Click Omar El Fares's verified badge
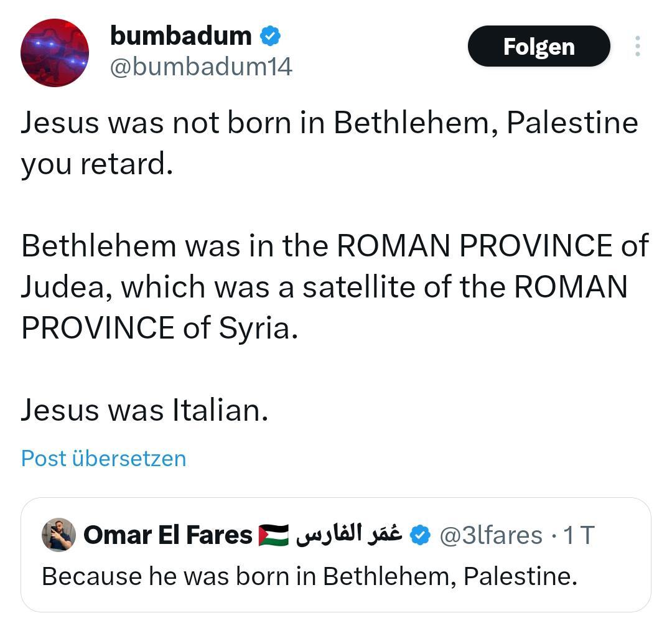 tap(421, 535)
